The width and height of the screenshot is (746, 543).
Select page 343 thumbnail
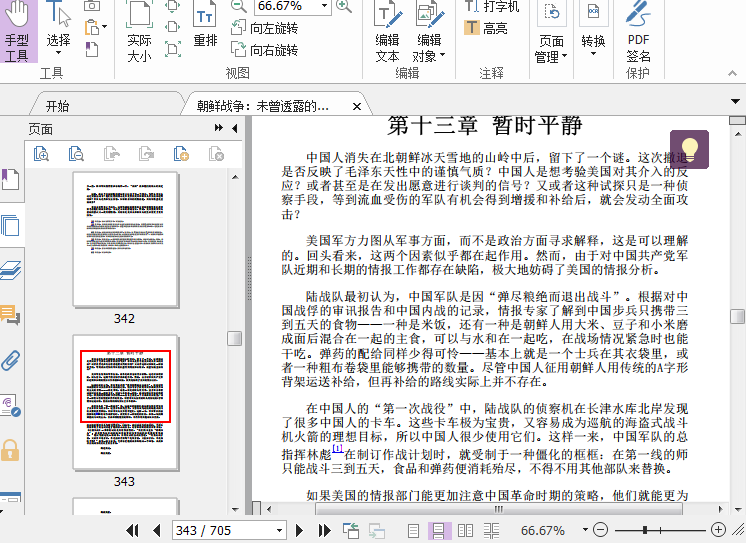[125, 402]
